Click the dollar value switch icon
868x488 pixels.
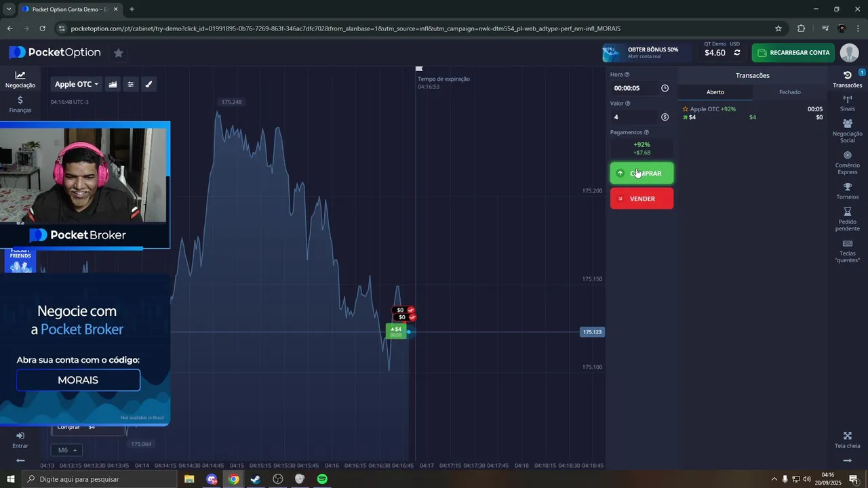(665, 117)
